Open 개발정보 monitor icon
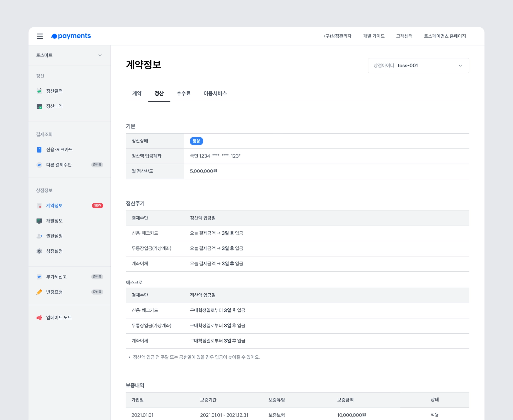Screen dimensions: 513x420 click(39, 221)
